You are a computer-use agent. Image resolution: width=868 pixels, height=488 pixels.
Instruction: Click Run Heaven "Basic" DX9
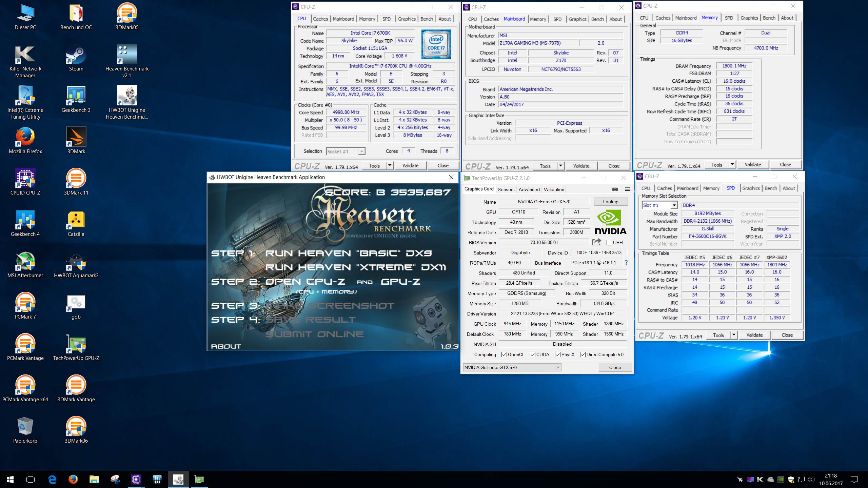click(349, 253)
